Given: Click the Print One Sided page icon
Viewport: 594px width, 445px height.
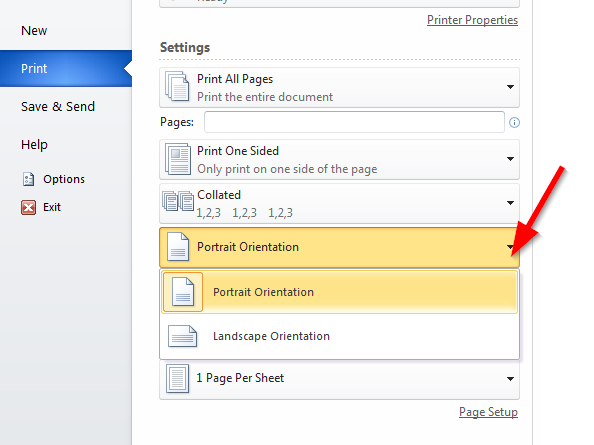Looking at the screenshot, I should 177,159.
